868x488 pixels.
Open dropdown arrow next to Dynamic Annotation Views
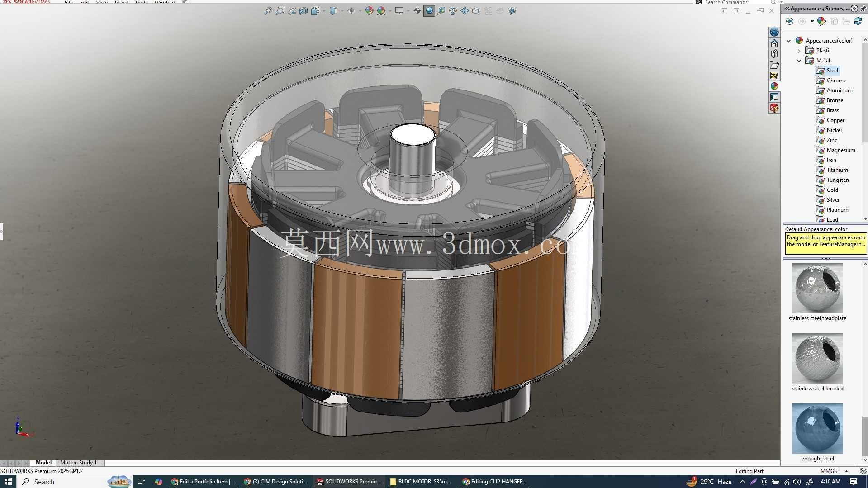click(324, 11)
